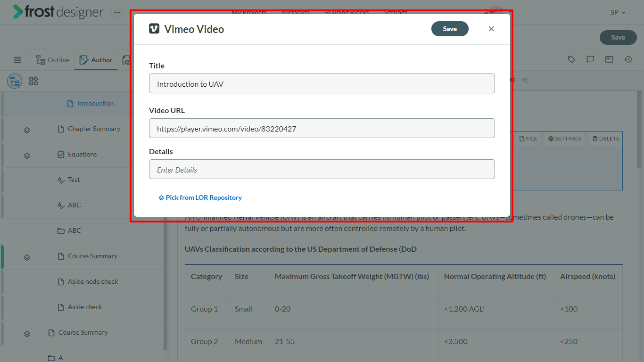This screenshot has width=644, height=362.
Task: Click the 21-55 weight cell
Action: pos(353,346)
